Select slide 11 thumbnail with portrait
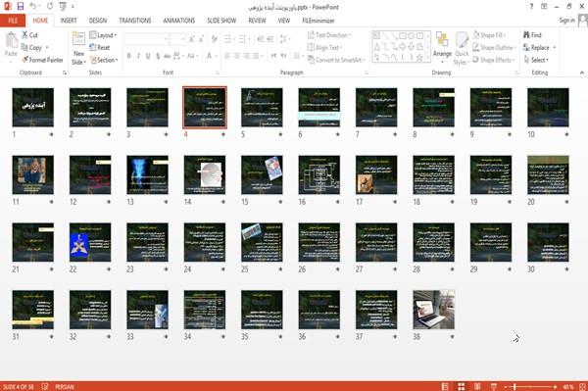This screenshot has width=588, height=391. [x=33, y=174]
